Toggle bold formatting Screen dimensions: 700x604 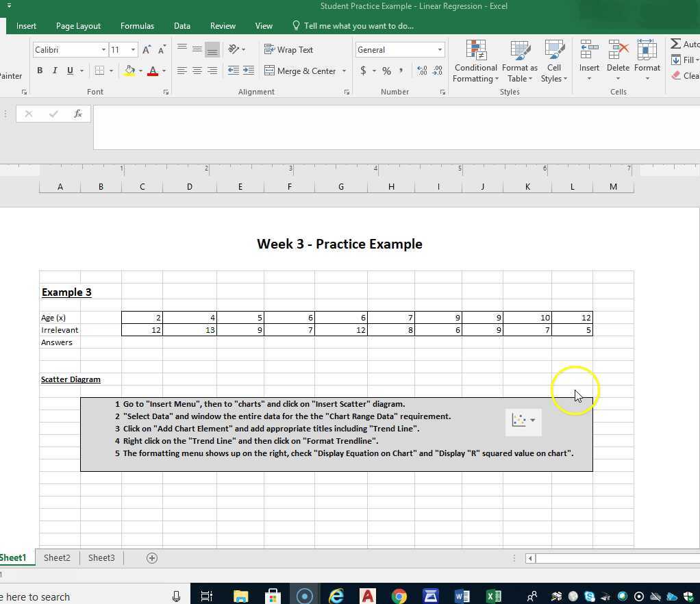click(40, 70)
